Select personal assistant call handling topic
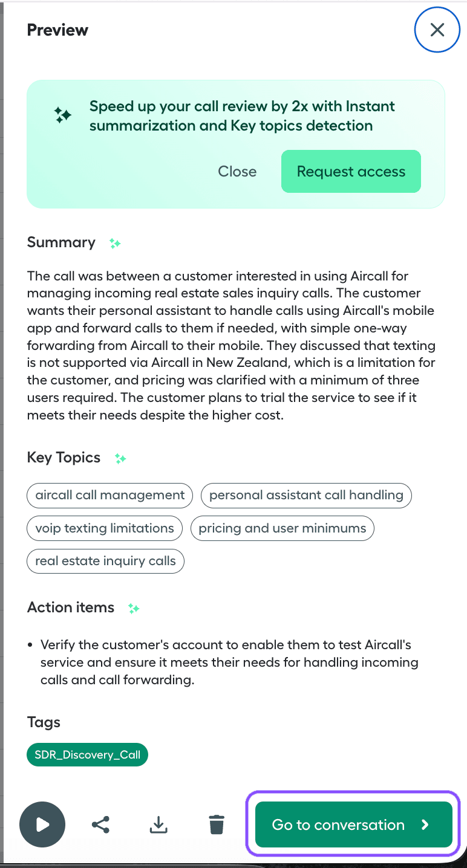 click(x=306, y=495)
